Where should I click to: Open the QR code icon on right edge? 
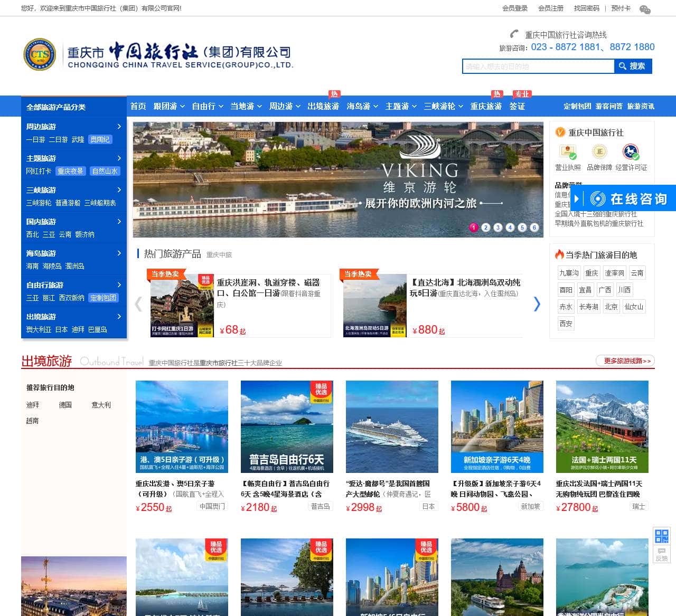coord(662,536)
